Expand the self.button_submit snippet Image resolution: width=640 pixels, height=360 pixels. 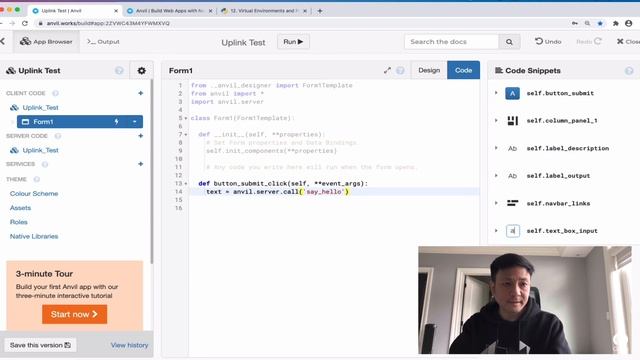coord(496,93)
